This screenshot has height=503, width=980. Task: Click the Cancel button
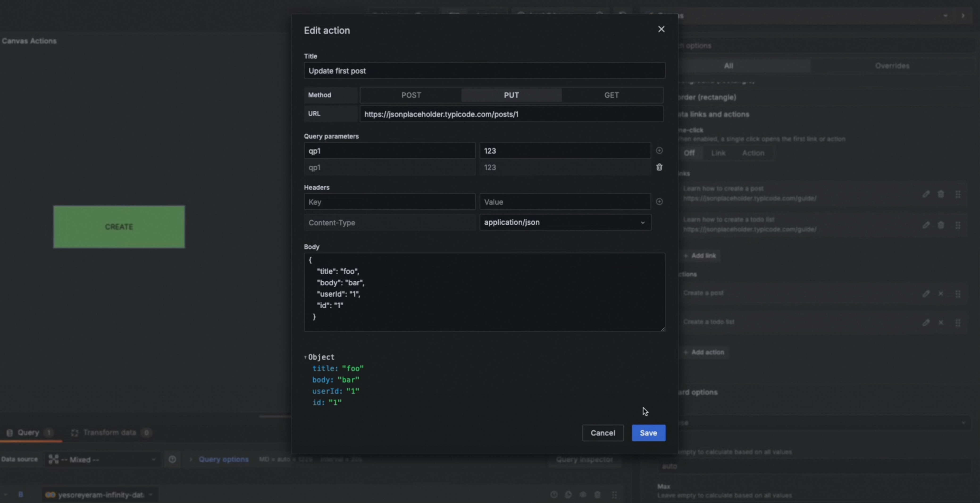click(x=603, y=433)
